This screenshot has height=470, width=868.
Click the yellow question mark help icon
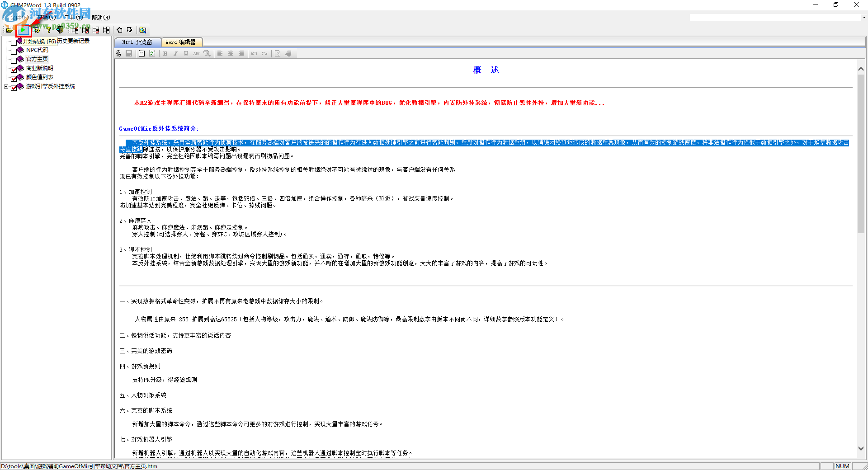pyautogui.click(x=49, y=30)
